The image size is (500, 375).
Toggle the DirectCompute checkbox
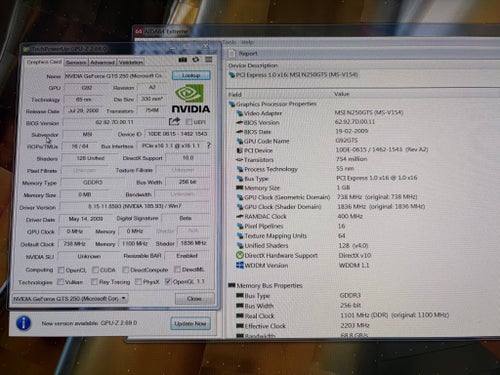tap(125, 269)
